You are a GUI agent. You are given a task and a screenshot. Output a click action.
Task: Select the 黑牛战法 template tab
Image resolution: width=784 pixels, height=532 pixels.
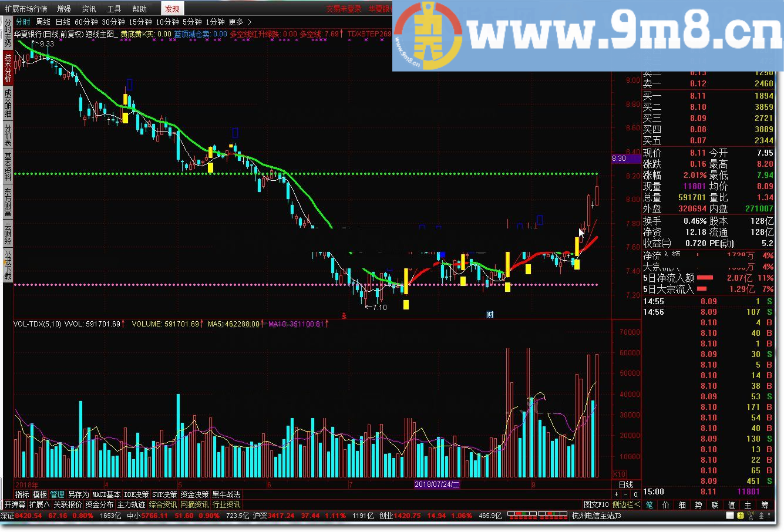tap(226, 494)
